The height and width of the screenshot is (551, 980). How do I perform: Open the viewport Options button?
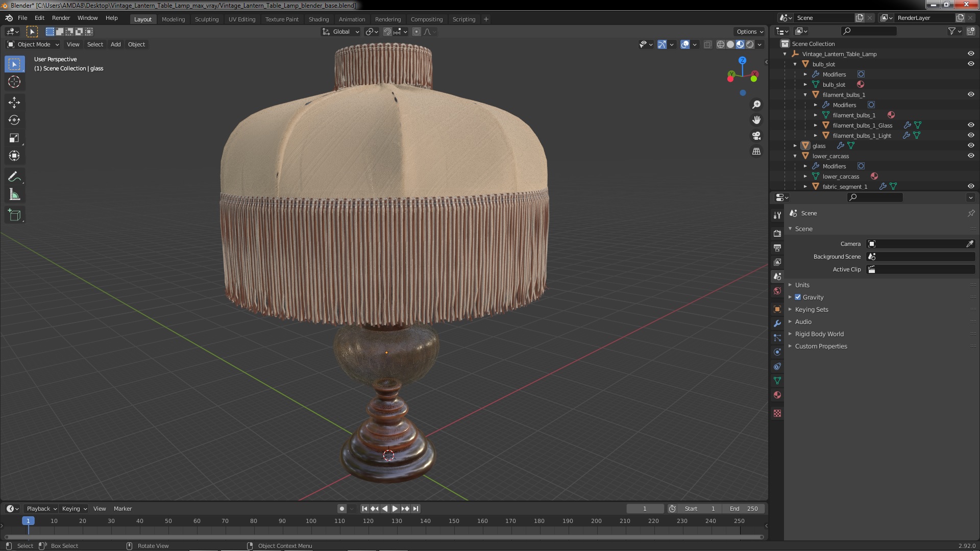(x=749, y=32)
